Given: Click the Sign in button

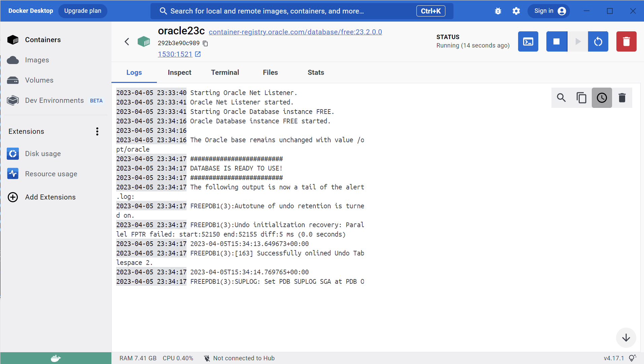Looking at the screenshot, I should click(549, 11).
